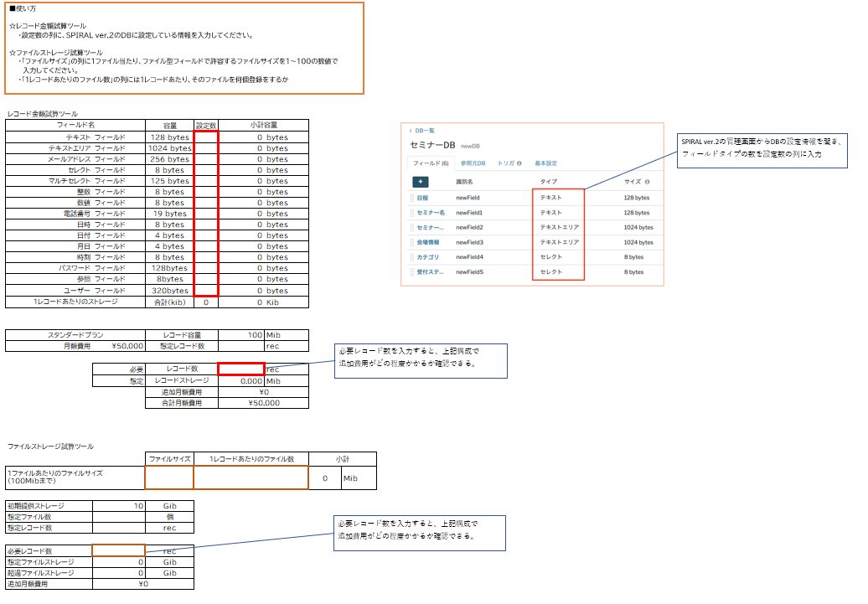Click the drag handle of カテゴリ row
This screenshot has width=868, height=604.
411,257
